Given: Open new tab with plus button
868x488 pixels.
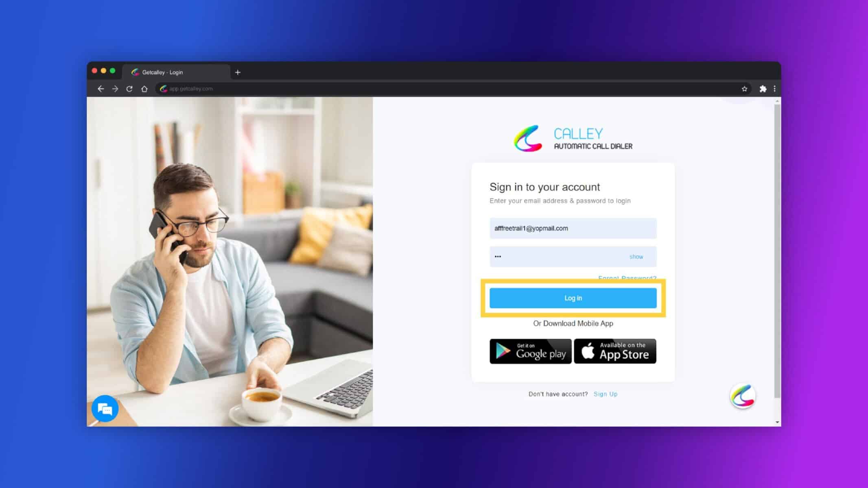Looking at the screenshot, I should coord(238,72).
